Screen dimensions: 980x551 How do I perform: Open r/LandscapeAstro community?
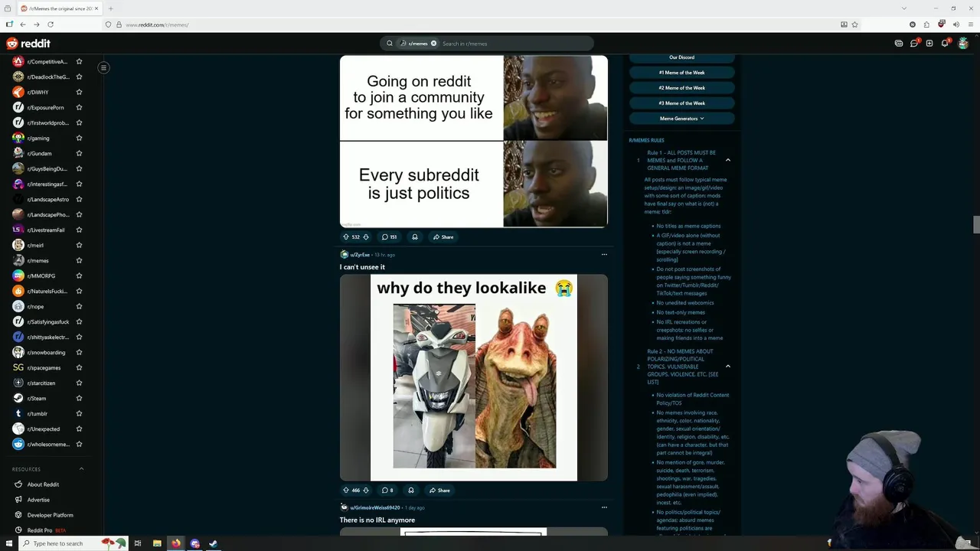[47, 200]
